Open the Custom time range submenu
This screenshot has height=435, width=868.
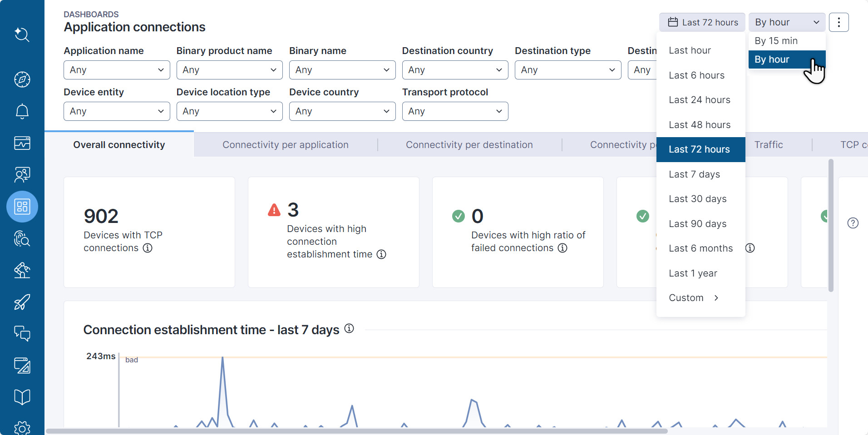click(x=693, y=298)
